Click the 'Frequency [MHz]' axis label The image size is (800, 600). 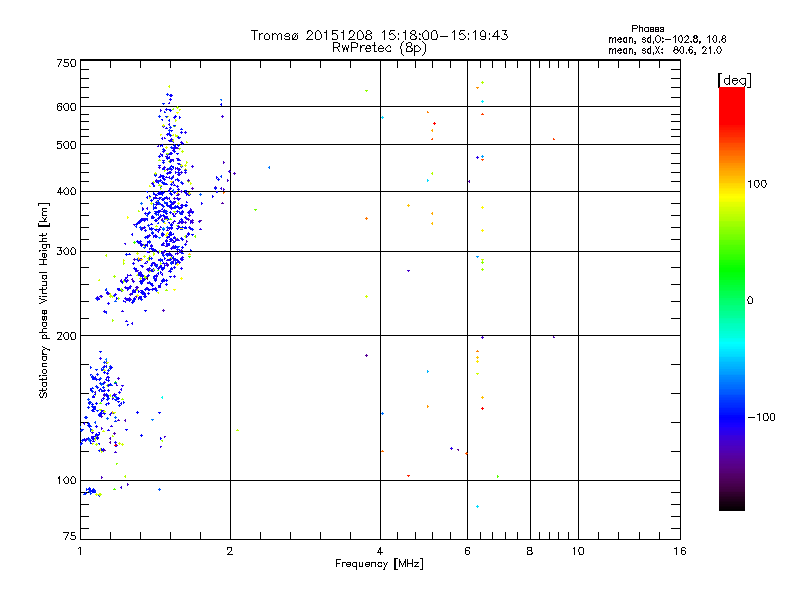[x=379, y=564]
